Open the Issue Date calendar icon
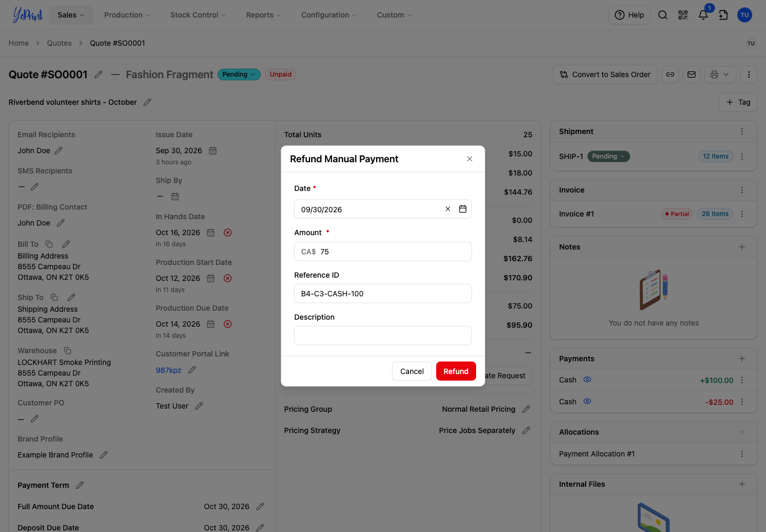 point(213,151)
